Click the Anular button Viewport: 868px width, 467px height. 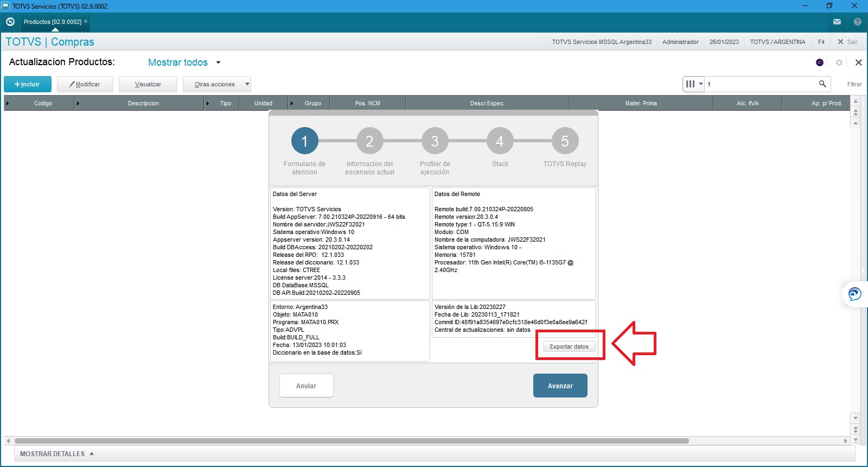(307, 386)
